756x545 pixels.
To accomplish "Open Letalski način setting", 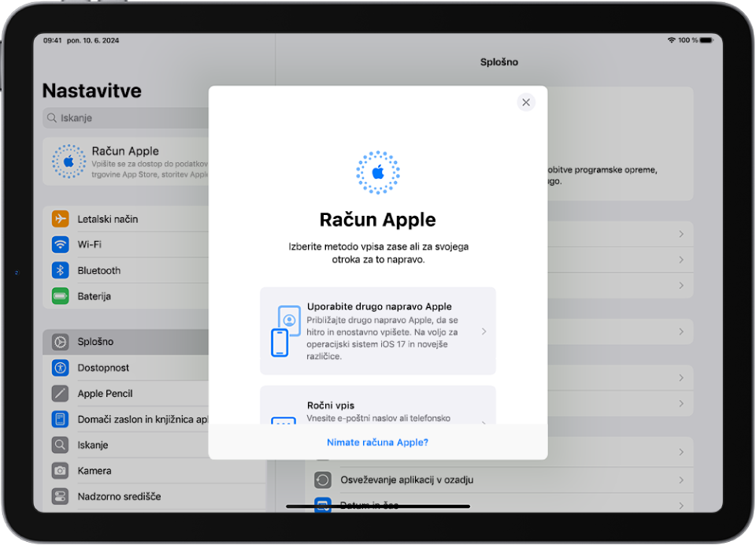I will click(x=126, y=219).
